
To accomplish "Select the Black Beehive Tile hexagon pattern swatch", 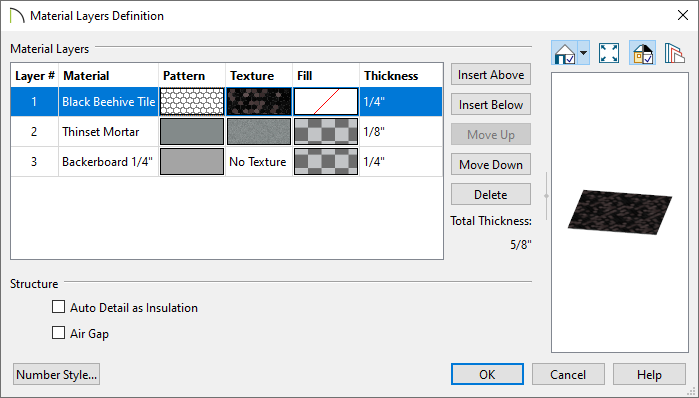I will 192,102.
